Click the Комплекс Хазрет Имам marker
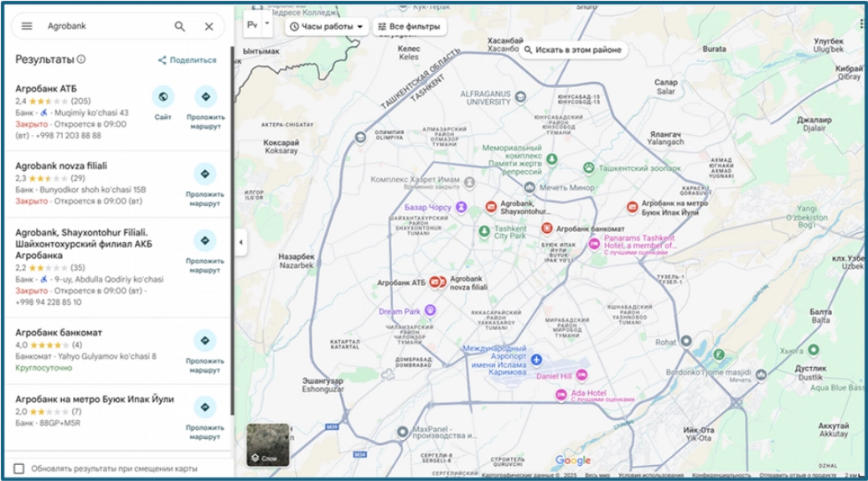868x481 pixels. click(469, 182)
